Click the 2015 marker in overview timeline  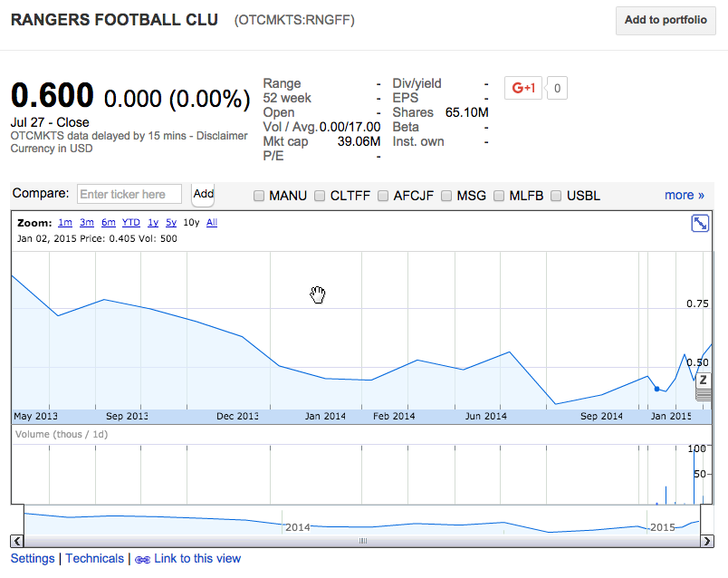(x=663, y=527)
